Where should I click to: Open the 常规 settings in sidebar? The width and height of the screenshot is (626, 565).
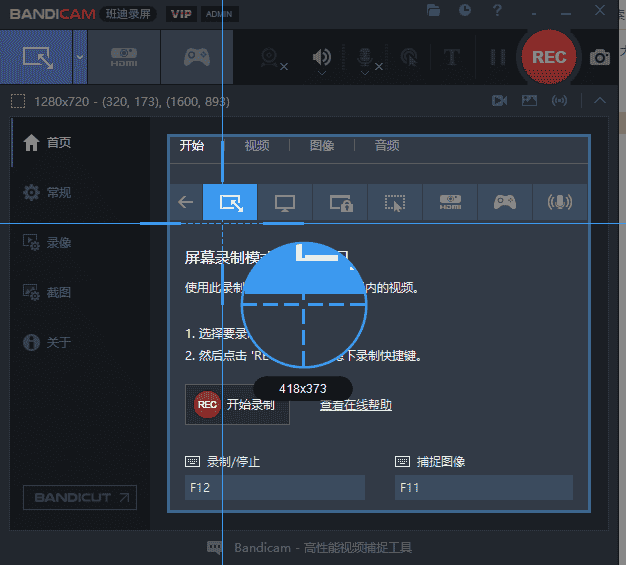pos(59,192)
